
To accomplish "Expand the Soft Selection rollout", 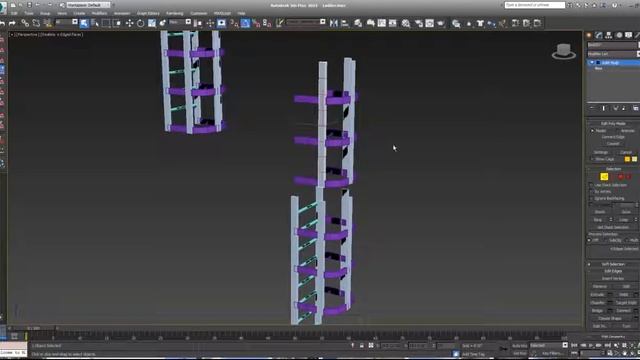I will click(613, 264).
